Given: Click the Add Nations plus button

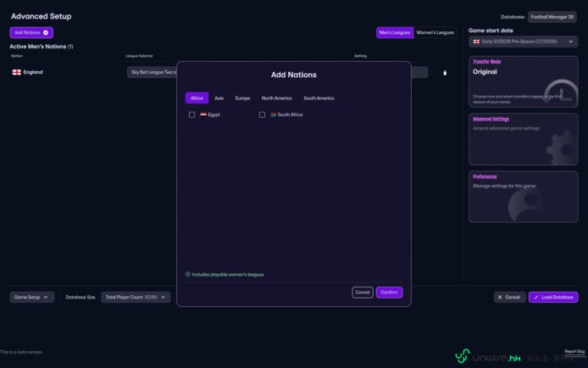Looking at the screenshot, I should pos(31,32).
